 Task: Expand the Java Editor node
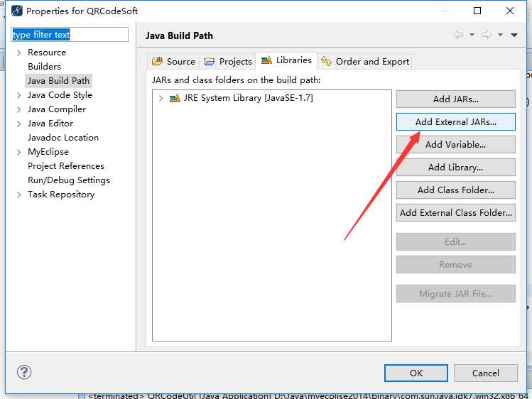[x=19, y=124]
